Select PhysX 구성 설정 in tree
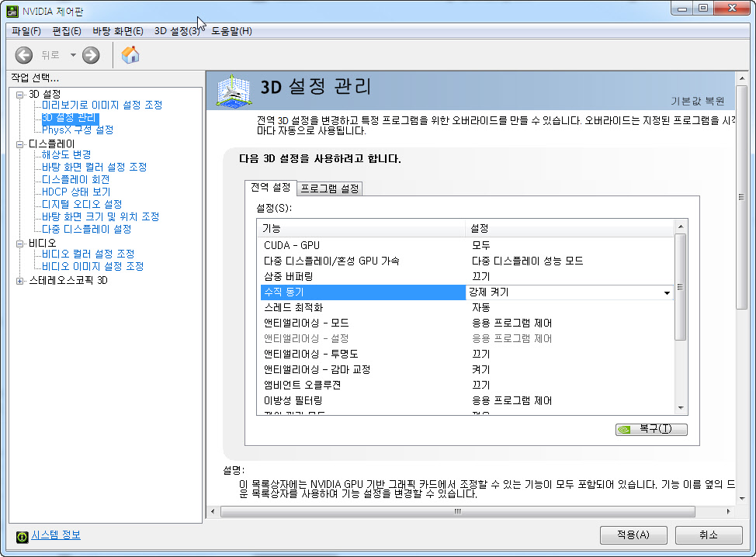The height and width of the screenshot is (557, 756). click(78, 130)
